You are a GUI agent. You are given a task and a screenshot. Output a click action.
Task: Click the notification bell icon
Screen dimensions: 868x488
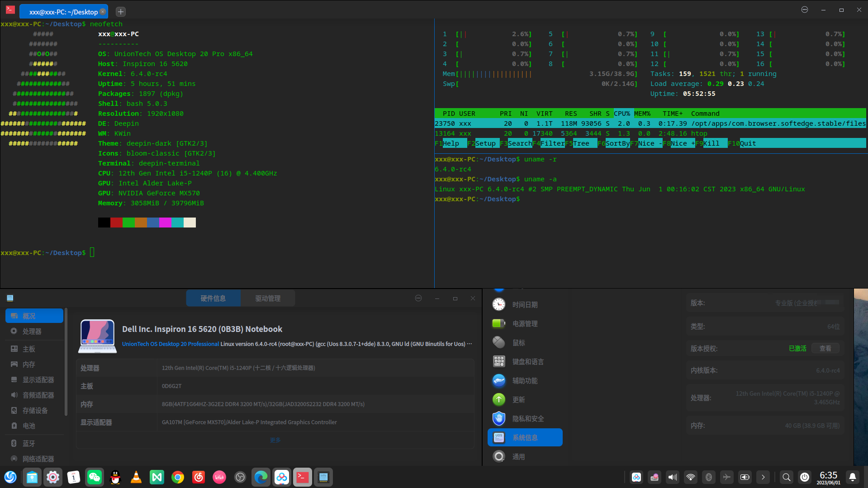point(853,477)
